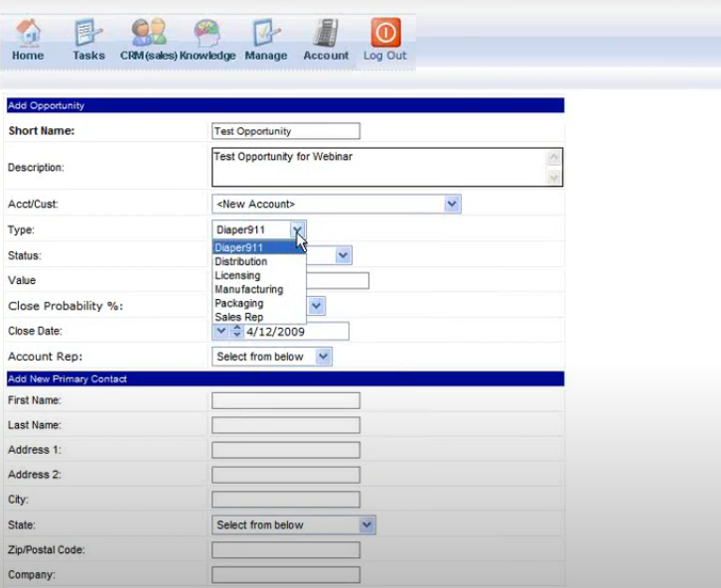
Task: Click the Add Opportunity section header
Action: coord(286,105)
